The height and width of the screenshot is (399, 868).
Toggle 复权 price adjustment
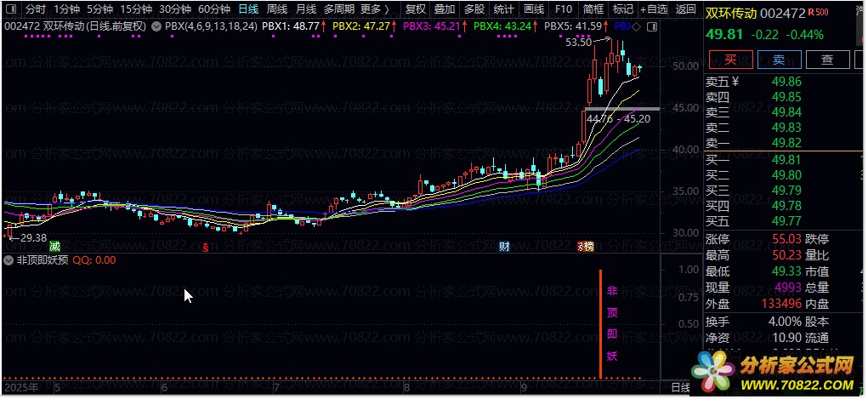pos(416,9)
